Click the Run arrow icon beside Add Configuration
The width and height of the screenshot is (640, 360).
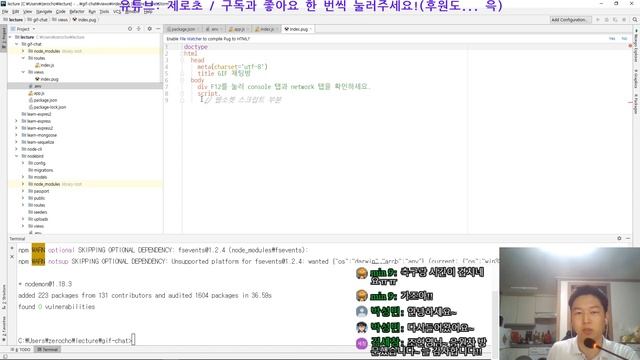click(598, 20)
